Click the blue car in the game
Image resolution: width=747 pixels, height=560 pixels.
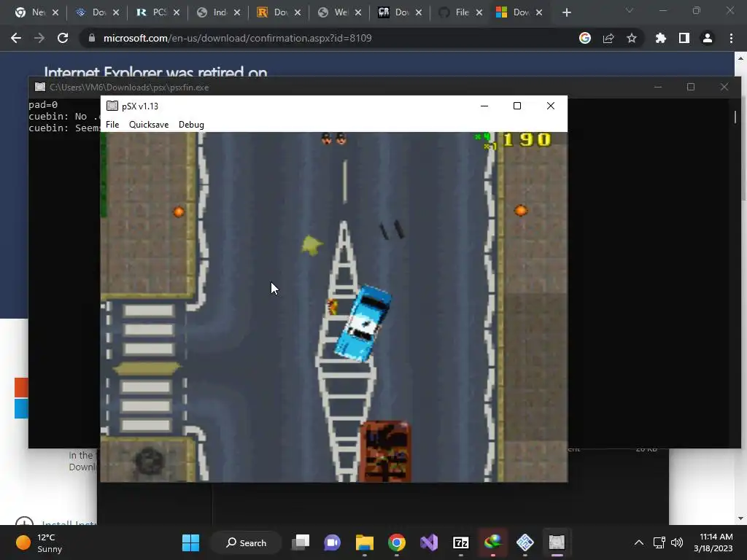363,323
